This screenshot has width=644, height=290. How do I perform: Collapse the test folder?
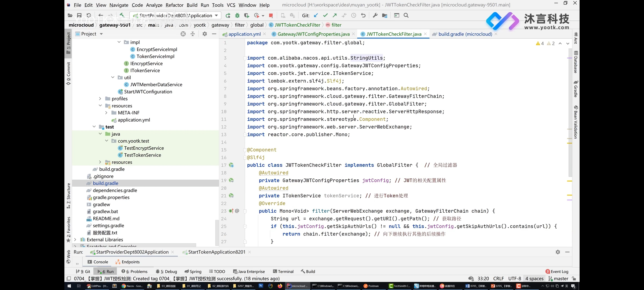pos(94,127)
